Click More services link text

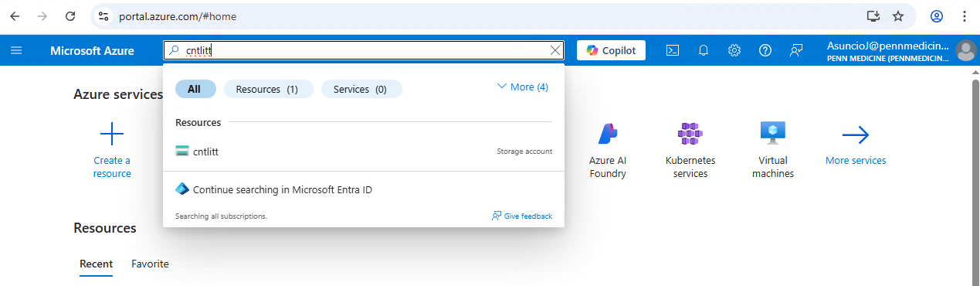tap(856, 161)
